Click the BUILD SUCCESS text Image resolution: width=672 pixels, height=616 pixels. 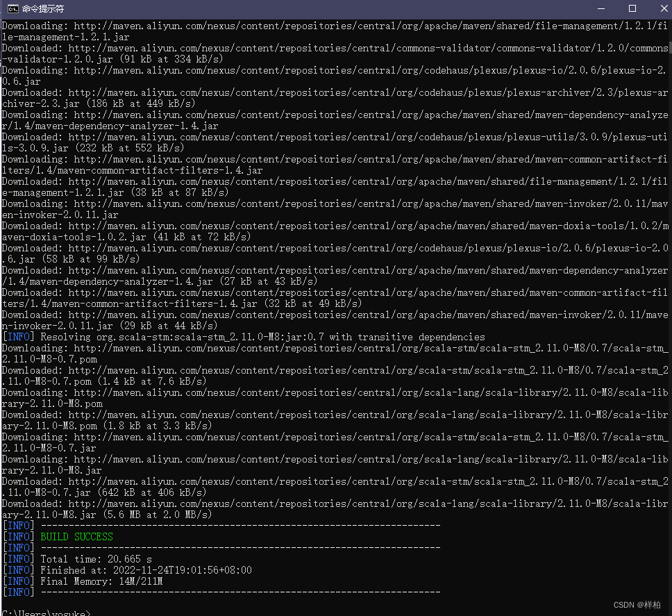77,537
